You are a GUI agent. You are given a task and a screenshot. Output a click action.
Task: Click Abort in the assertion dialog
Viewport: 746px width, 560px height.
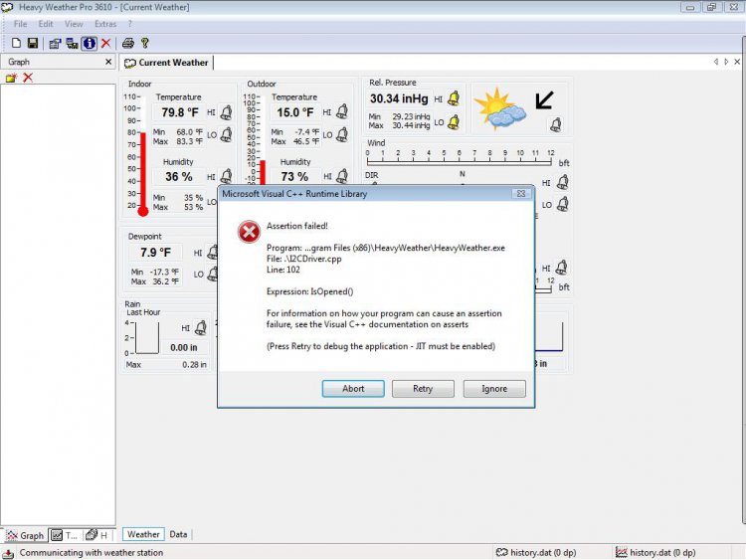pyautogui.click(x=353, y=389)
